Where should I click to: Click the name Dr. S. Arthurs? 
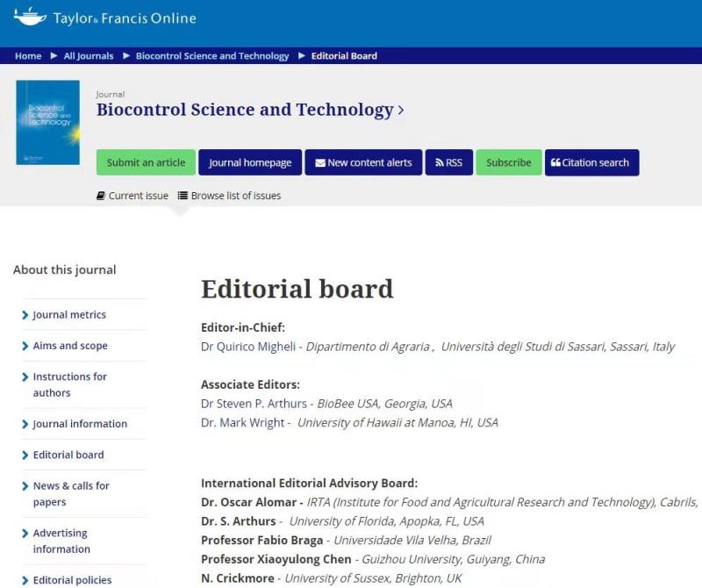pyautogui.click(x=239, y=521)
